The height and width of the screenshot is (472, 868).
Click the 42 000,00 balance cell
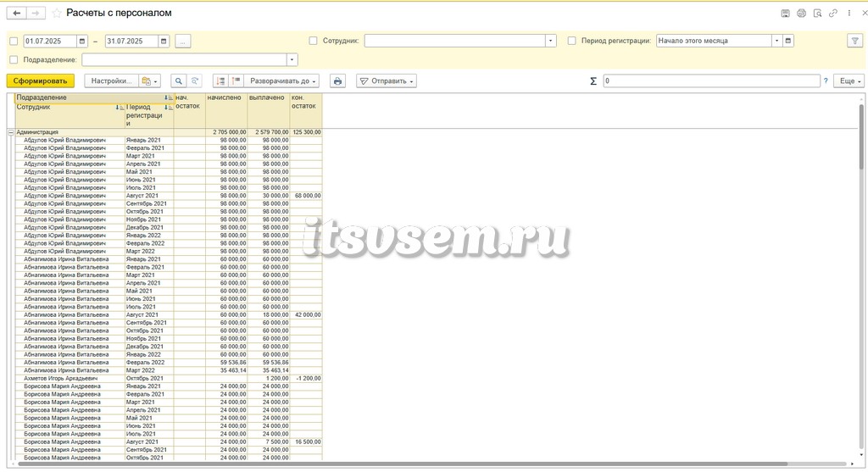(306, 315)
